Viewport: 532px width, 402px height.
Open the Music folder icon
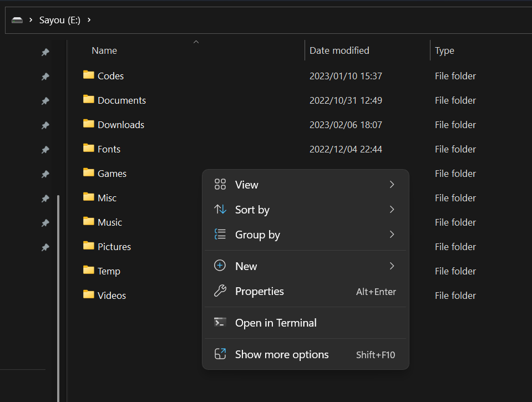(x=89, y=222)
